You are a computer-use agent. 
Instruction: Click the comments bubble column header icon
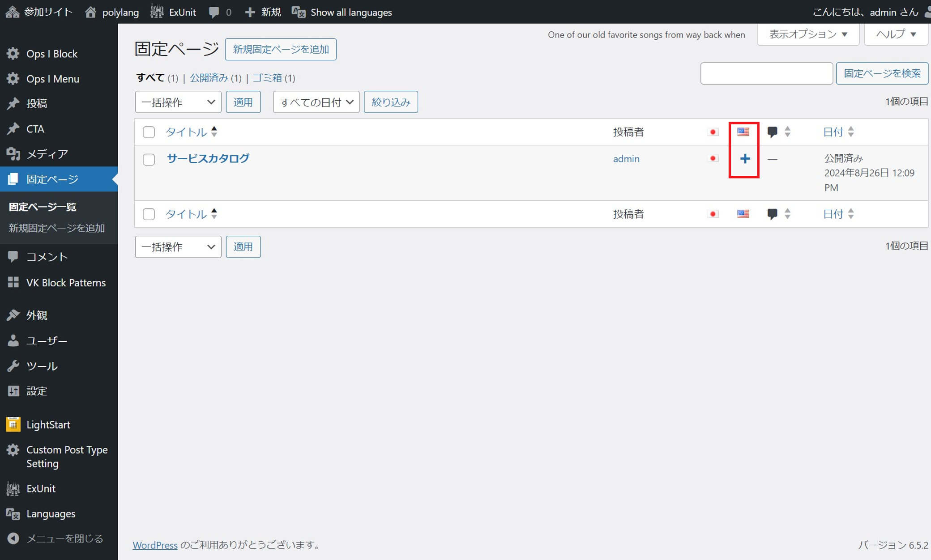(x=772, y=132)
